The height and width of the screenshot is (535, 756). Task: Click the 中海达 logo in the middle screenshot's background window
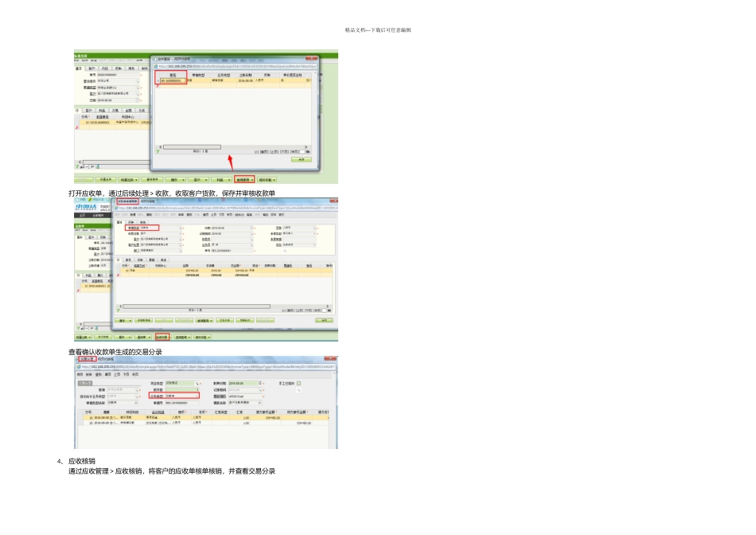(86, 207)
